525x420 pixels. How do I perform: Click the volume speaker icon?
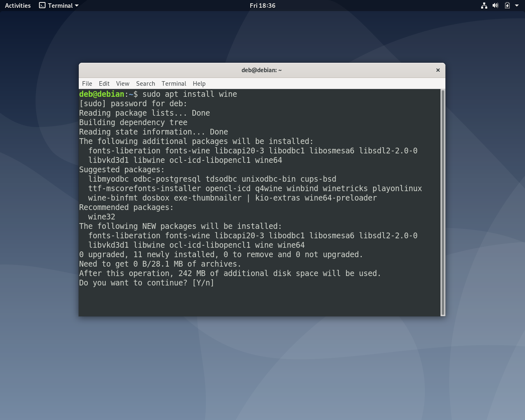(495, 5)
